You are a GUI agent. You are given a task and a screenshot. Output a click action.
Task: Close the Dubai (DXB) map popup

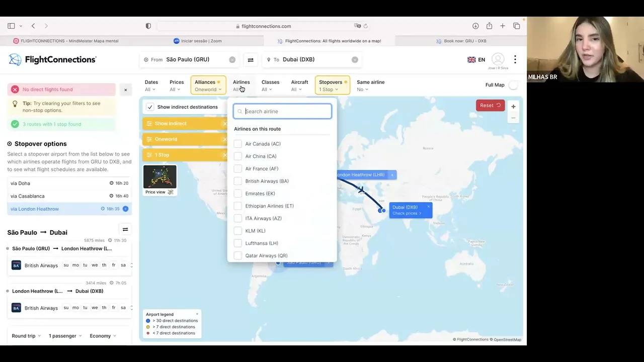[429, 206]
